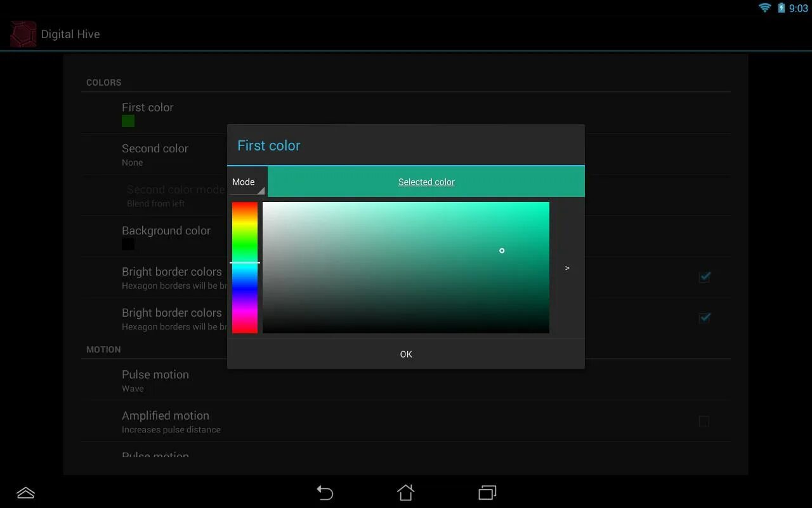Tap the Android back button
This screenshot has width=812, height=508.
(x=325, y=493)
